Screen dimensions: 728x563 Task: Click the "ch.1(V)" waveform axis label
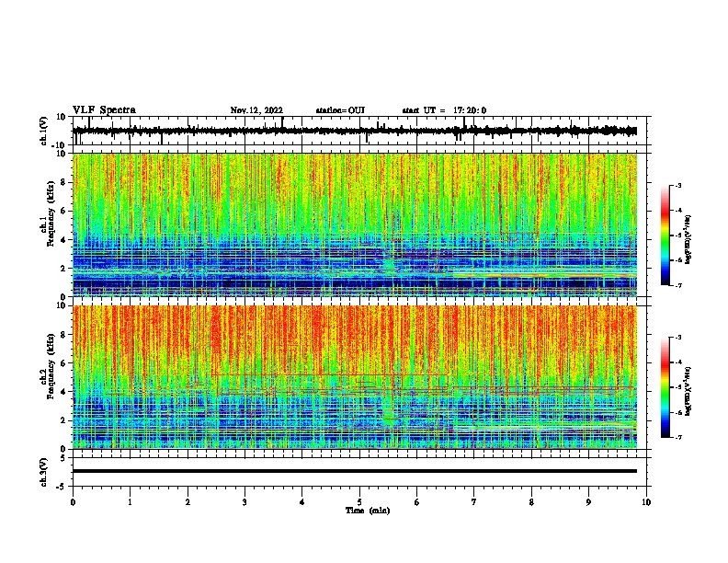tap(43, 131)
